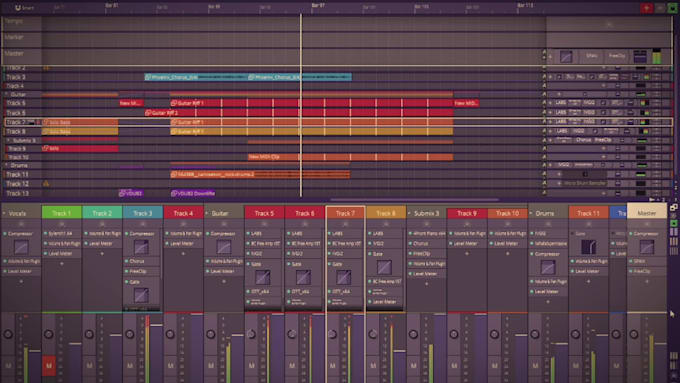Open Track 3 Gate graph thumbnail
Viewport: 680px width, 383px height.
pyautogui.click(x=141, y=295)
